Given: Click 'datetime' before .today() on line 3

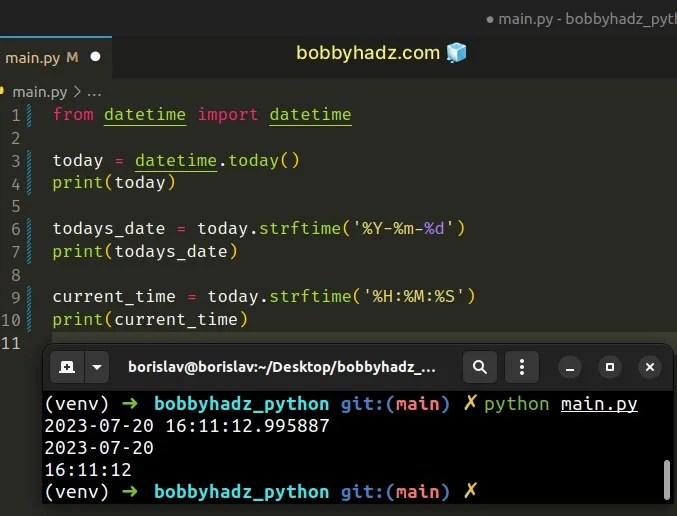Looking at the screenshot, I should pyautogui.click(x=176, y=161).
